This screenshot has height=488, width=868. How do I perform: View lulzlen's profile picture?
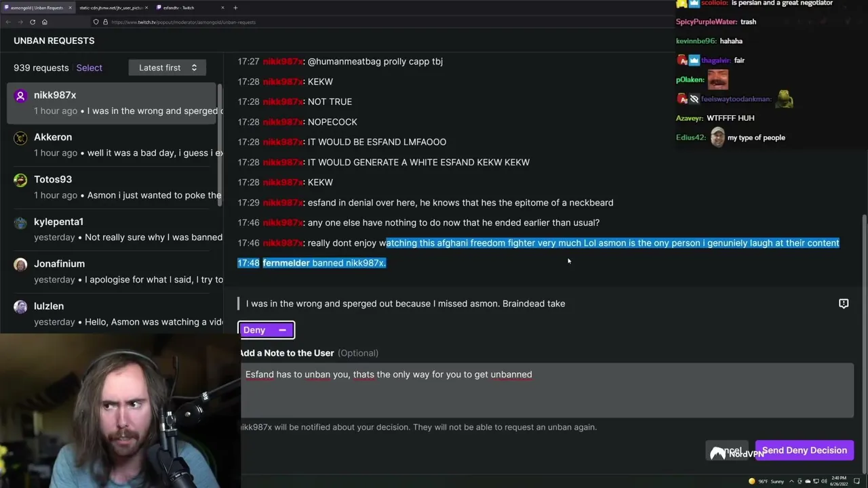coord(20,306)
